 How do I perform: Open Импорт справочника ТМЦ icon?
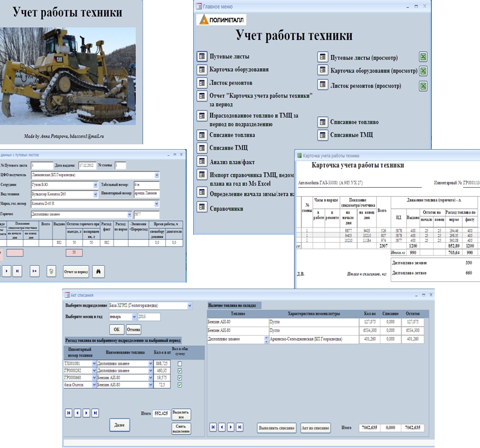pos(202,174)
